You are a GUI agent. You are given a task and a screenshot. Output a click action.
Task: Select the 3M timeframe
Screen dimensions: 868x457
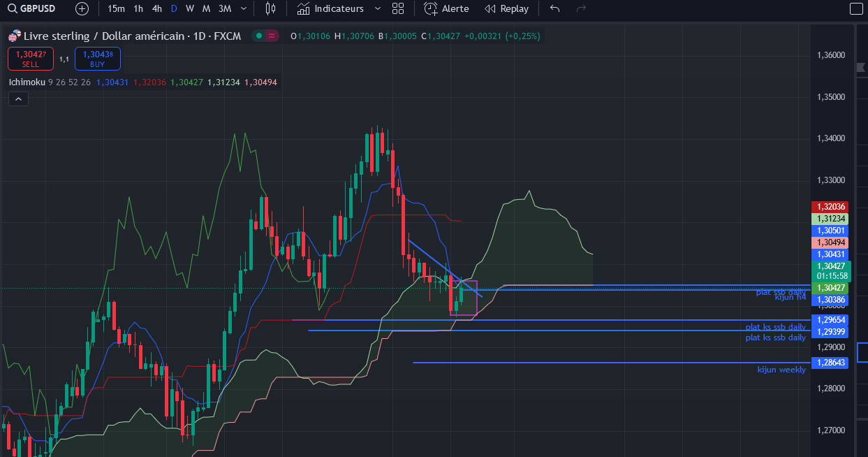[x=225, y=8]
